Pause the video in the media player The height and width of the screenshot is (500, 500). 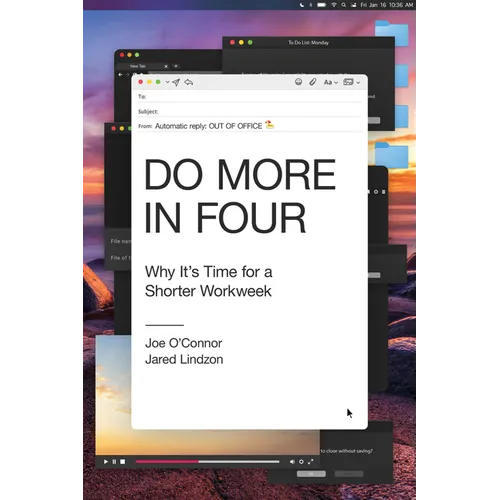[114, 462]
